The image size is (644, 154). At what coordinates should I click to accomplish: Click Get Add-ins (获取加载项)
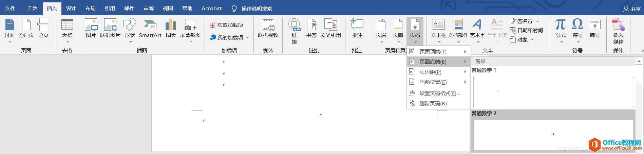[226, 25]
